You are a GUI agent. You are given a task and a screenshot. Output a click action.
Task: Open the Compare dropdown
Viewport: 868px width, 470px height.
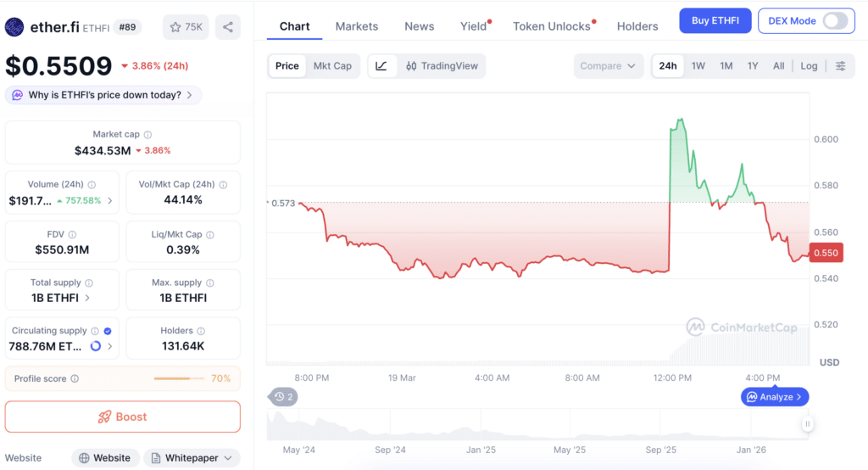pyautogui.click(x=608, y=66)
